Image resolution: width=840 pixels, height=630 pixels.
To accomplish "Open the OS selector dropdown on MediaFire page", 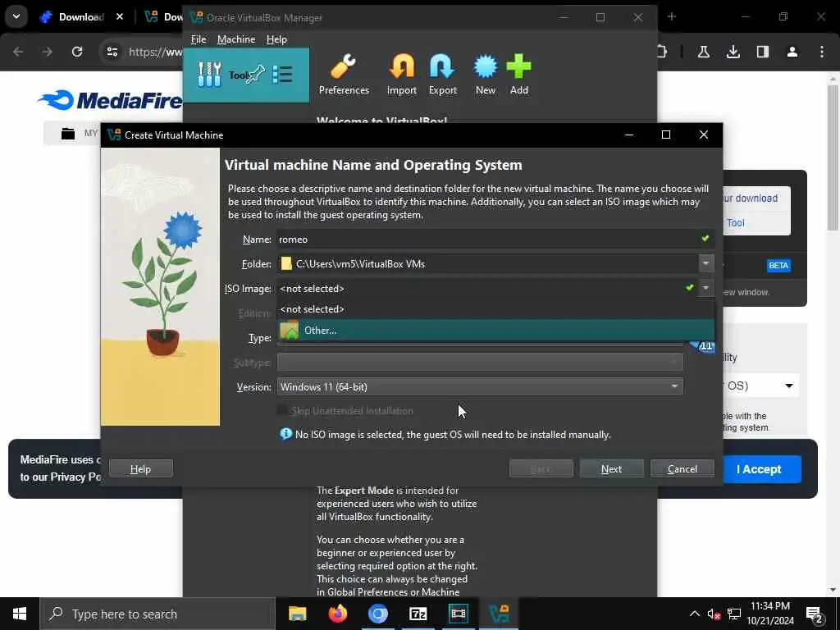I will click(x=788, y=386).
